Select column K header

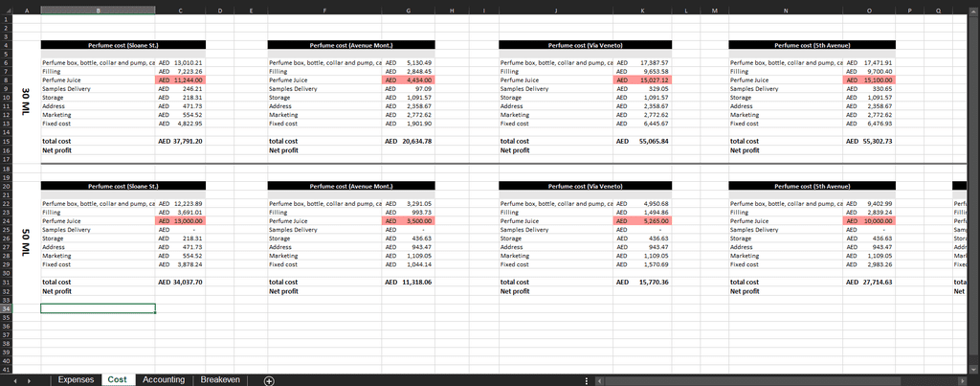tap(642, 11)
